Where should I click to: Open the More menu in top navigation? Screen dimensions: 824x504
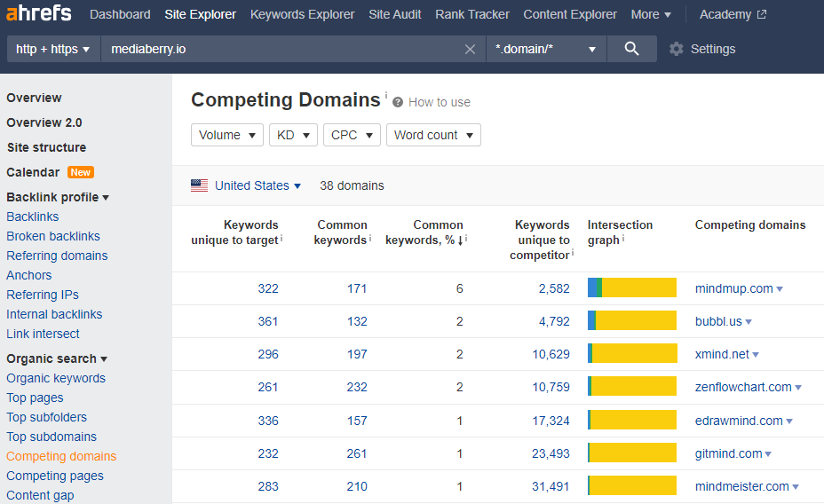click(x=651, y=15)
